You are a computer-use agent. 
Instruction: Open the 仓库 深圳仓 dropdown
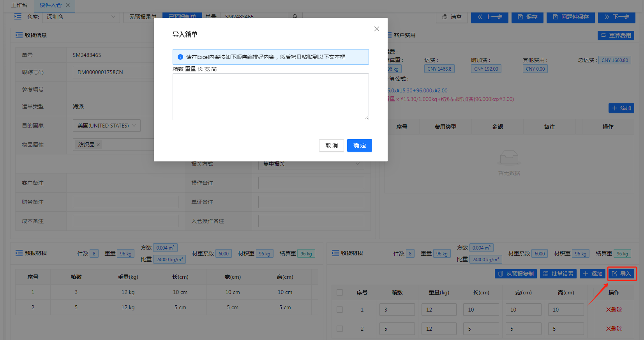tap(81, 17)
